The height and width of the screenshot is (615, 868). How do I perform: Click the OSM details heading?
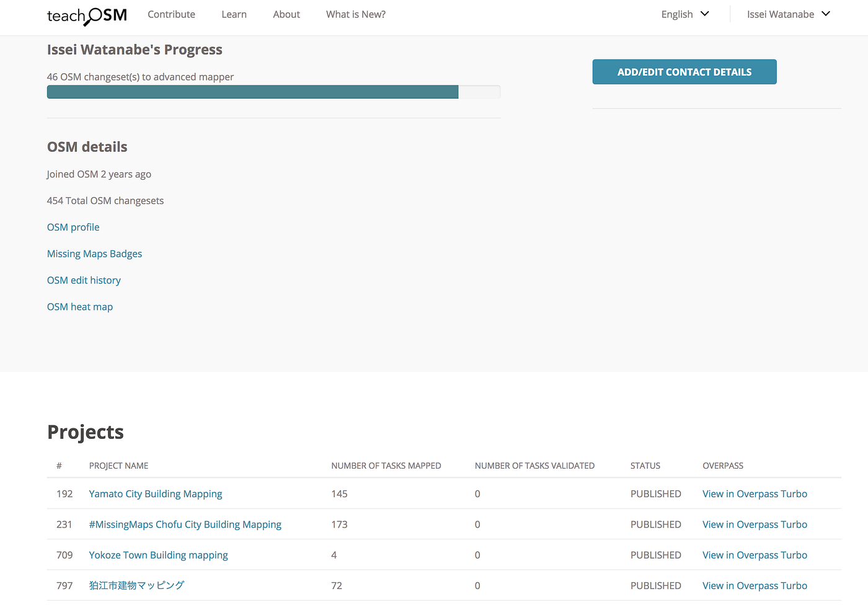click(87, 147)
